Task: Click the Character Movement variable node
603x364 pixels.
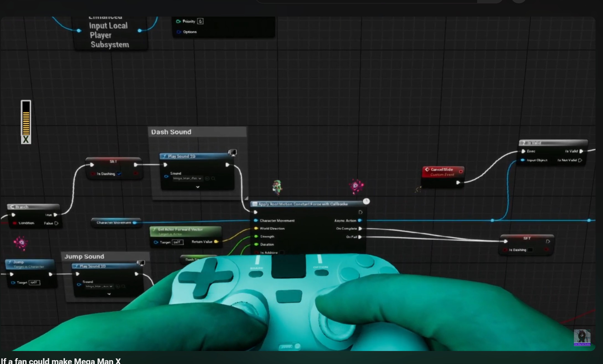Action: click(114, 223)
